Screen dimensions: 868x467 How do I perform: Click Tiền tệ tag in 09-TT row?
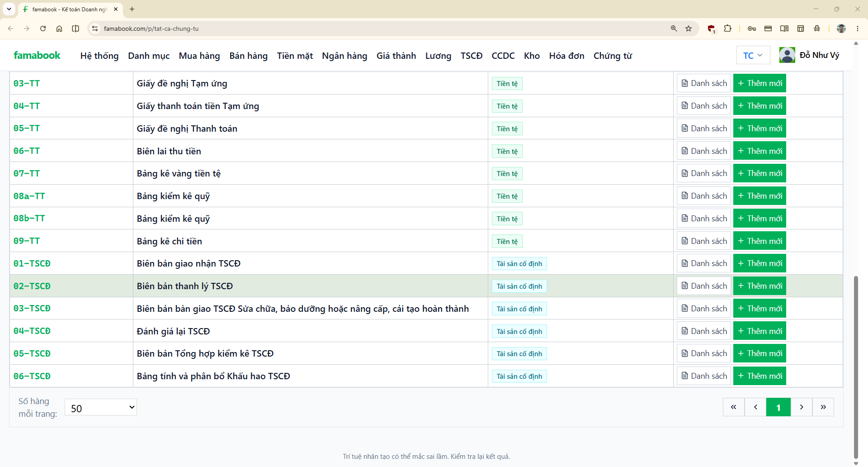pos(507,241)
